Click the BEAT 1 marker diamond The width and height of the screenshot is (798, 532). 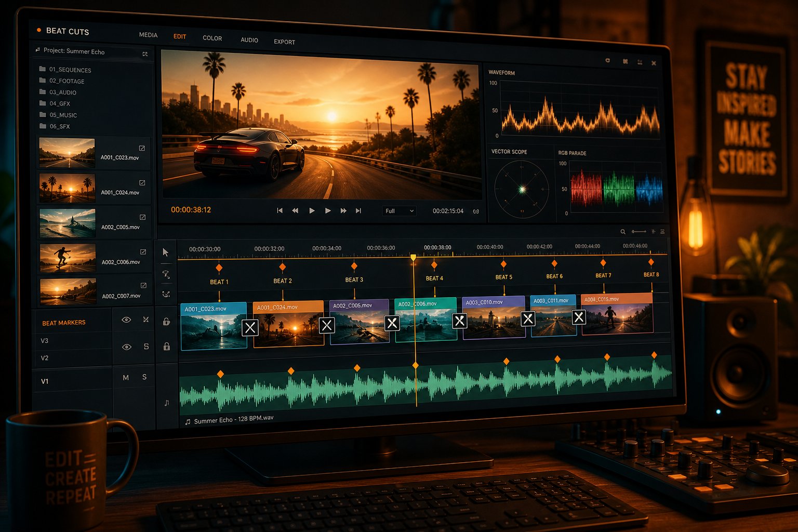pyautogui.click(x=219, y=268)
